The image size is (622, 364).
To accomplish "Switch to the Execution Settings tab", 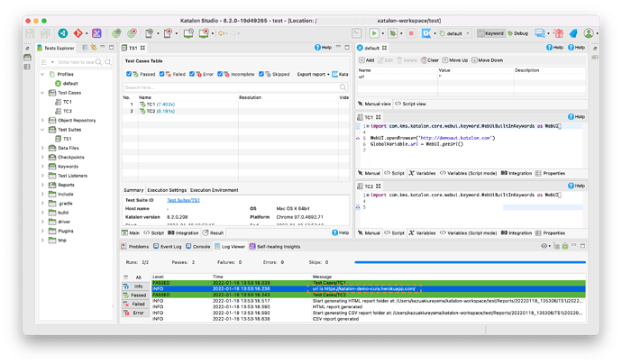I will click(167, 190).
